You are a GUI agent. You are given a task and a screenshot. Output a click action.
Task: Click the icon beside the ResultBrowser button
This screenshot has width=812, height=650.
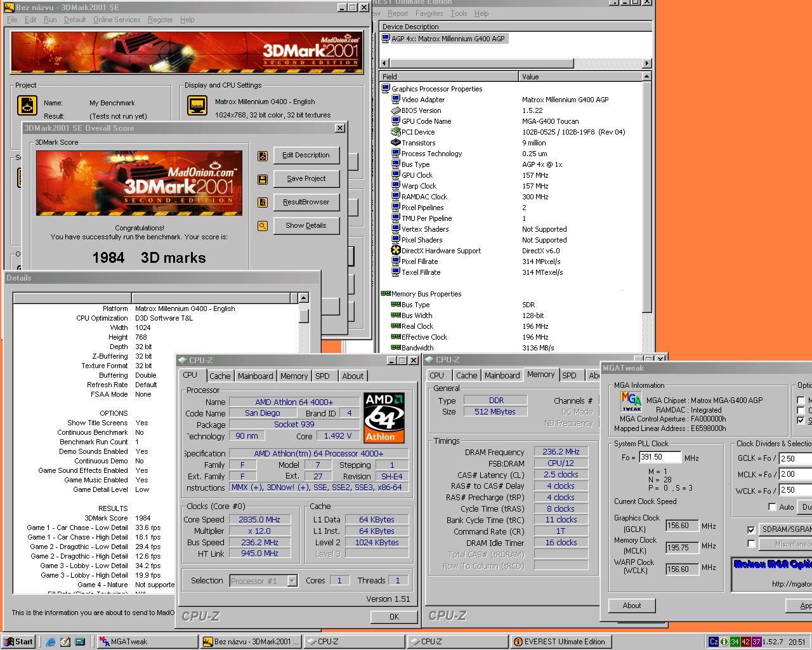(263, 202)
